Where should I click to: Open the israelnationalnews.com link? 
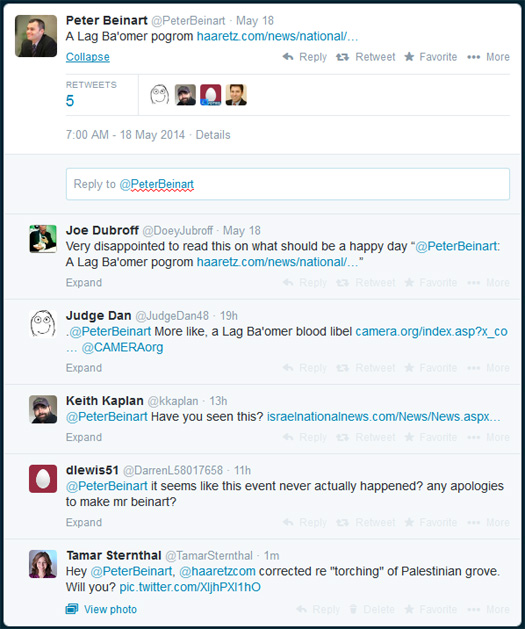[383, 417]
